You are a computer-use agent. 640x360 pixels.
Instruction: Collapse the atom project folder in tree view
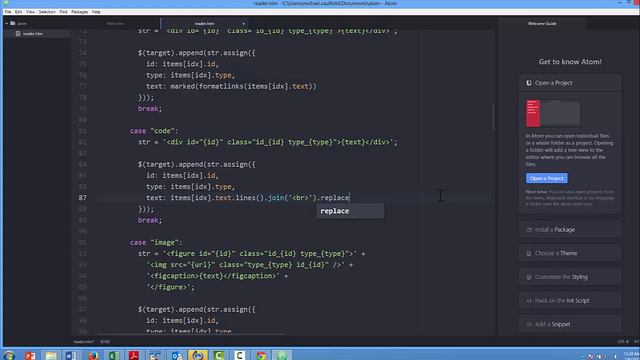[7, 23]
